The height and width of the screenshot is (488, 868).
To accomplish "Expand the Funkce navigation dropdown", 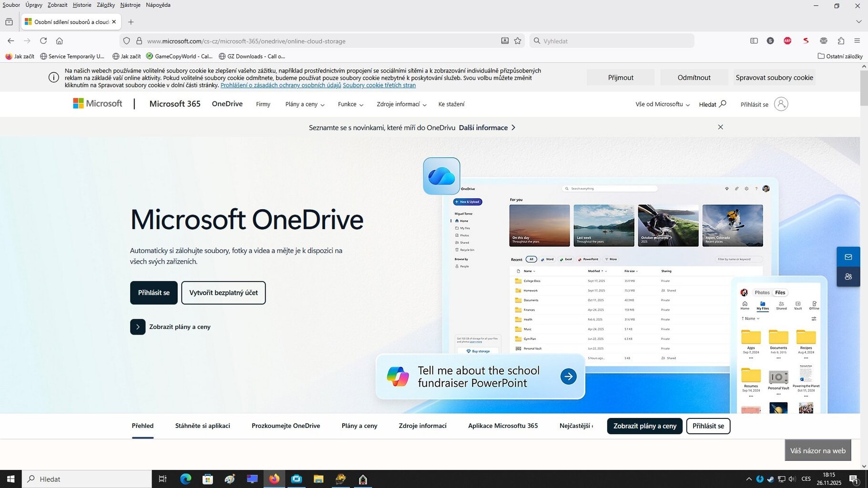I will 350,104.
